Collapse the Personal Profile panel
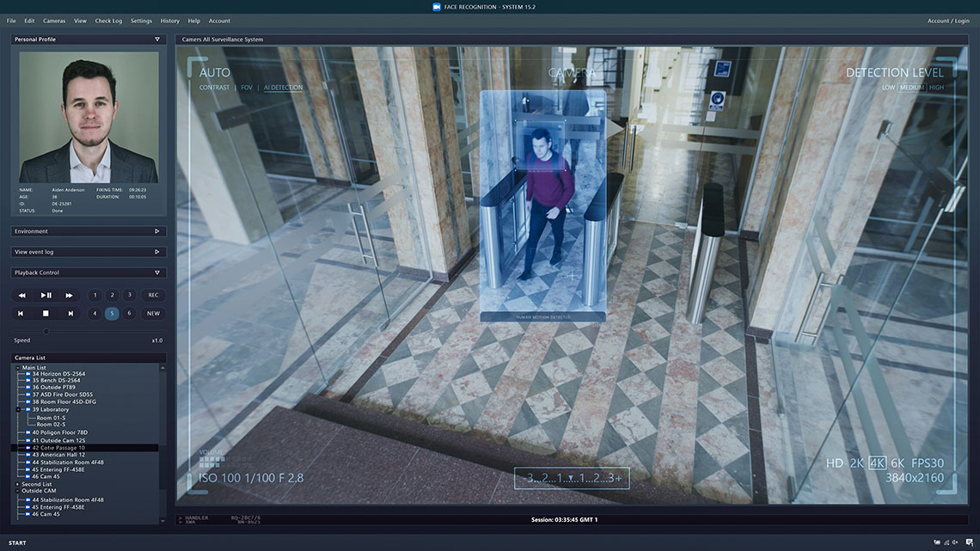This screenshot has width=980, height=551. (156, 40)
